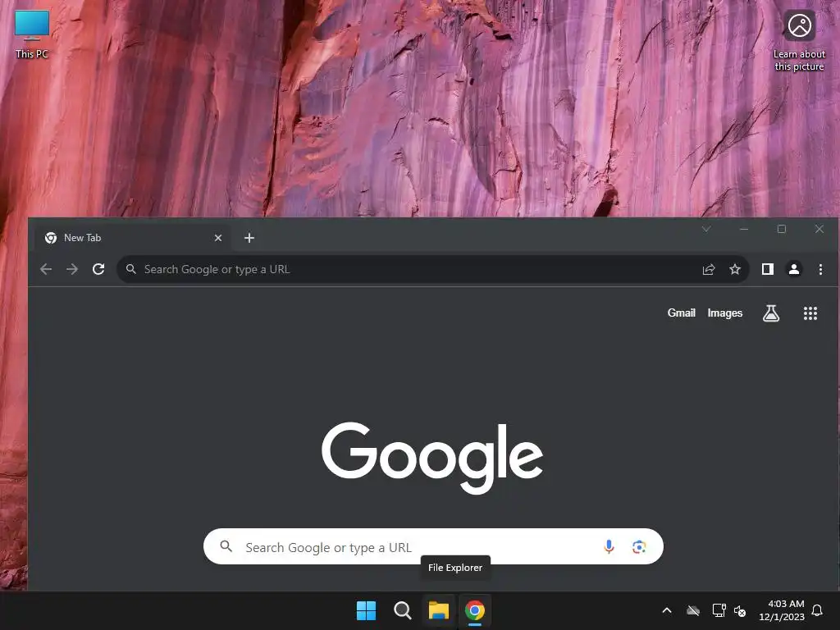Viewport: 840px width, 630px height.
Task: Click the address bar search icon
Action: (130, 269)
